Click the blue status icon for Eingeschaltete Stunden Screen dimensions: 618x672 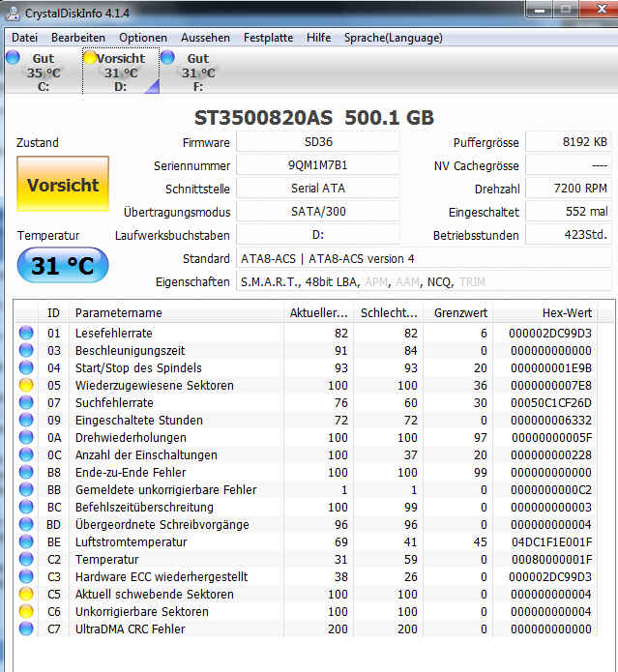coord(26,420)
